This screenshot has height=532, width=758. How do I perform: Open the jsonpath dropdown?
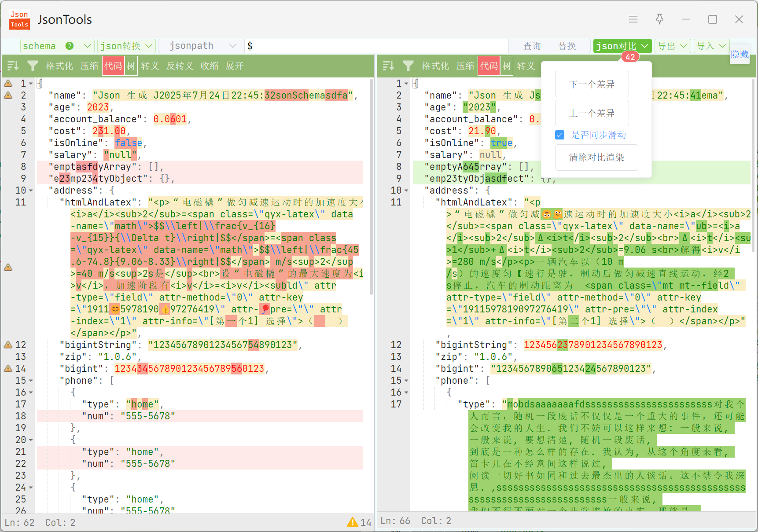202,46
